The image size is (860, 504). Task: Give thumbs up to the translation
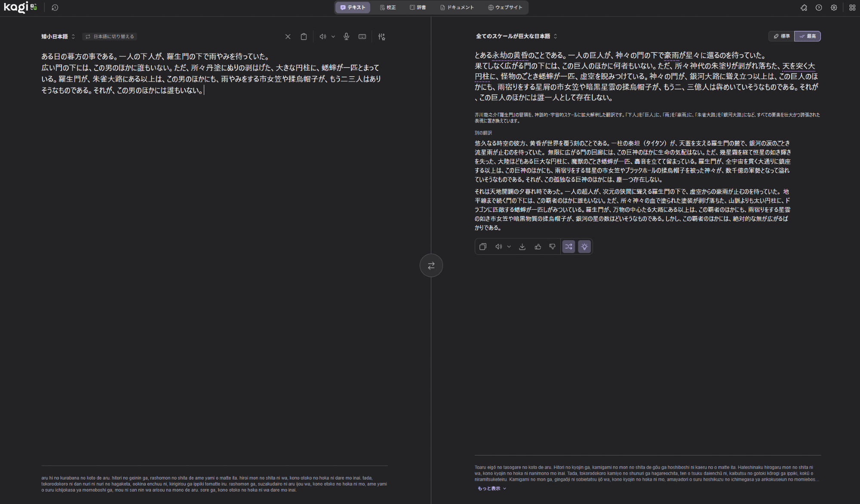(537, 247)
